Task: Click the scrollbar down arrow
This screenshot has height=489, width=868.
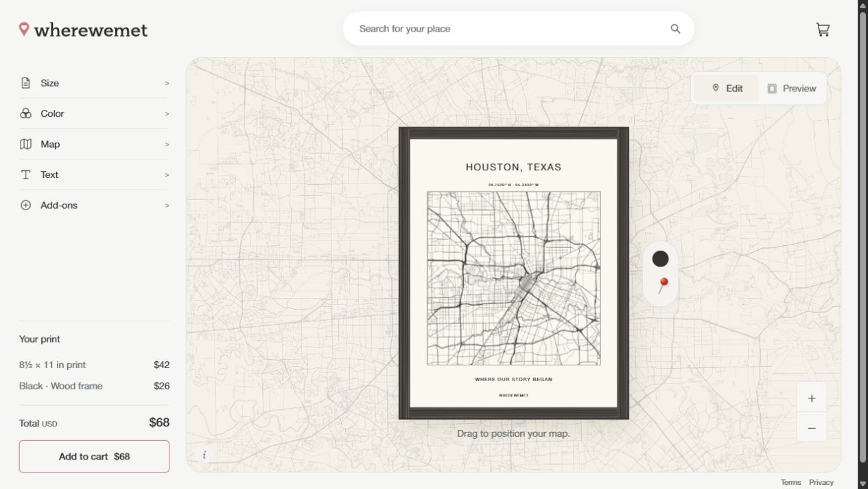Action: pyautogui.click(x=863, y=484)
